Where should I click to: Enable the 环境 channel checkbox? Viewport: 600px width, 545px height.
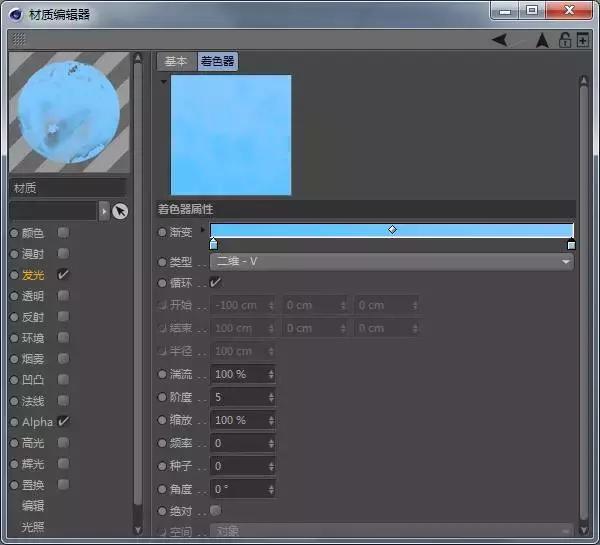click(63, 338)
